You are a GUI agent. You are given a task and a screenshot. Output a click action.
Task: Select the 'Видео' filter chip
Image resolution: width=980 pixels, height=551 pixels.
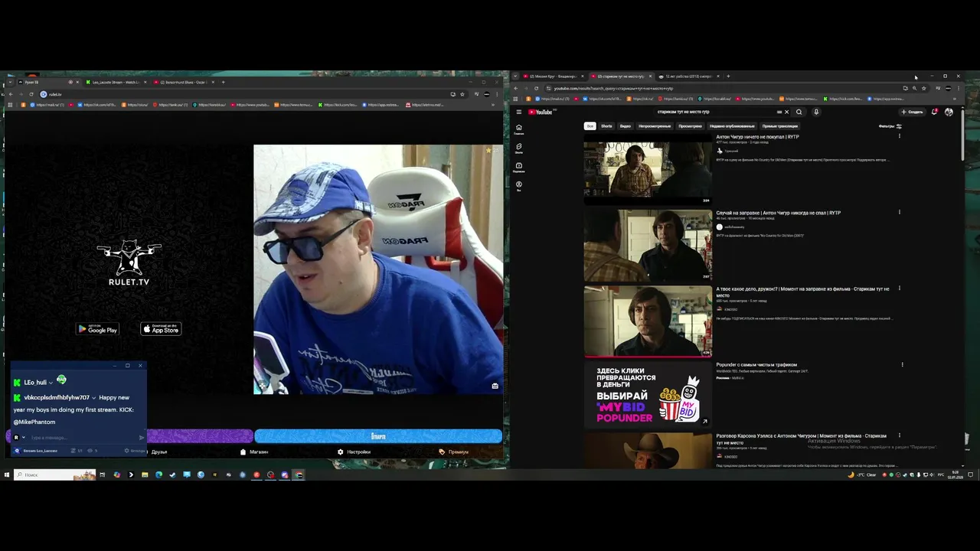coord(626,126)
